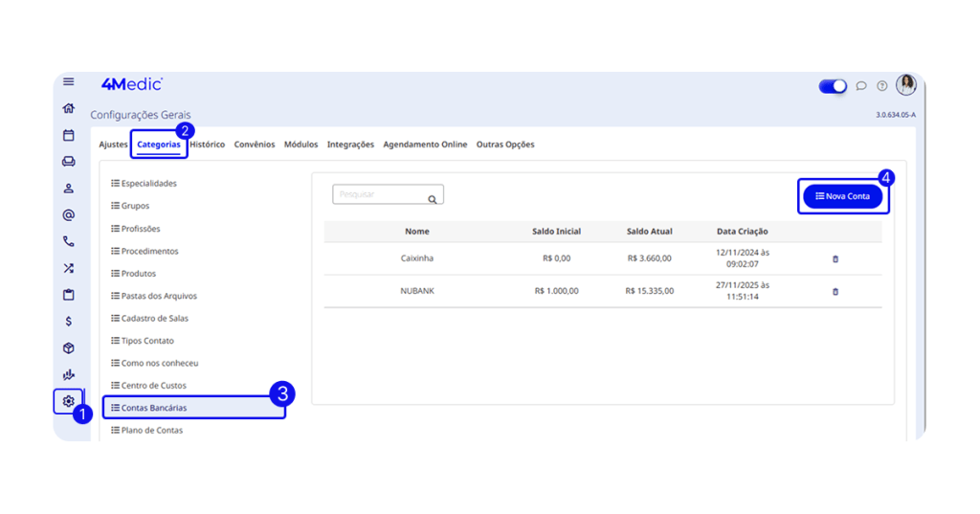Open the chat bubble icon in the header

coord(861,86)
